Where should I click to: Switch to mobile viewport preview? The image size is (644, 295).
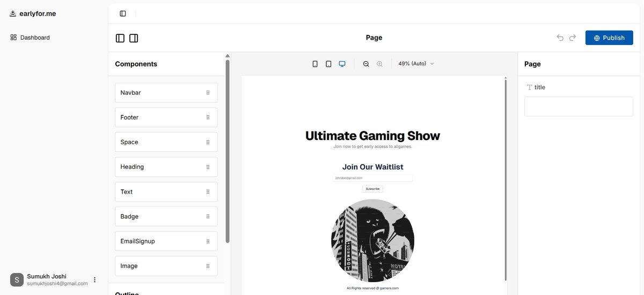pos(315,64)
